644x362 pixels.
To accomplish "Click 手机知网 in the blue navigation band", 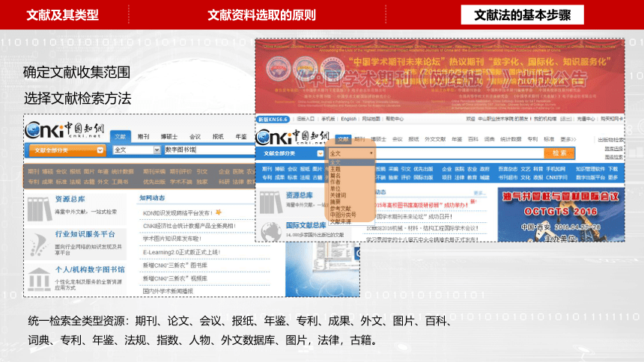I will tap(556, 169).
